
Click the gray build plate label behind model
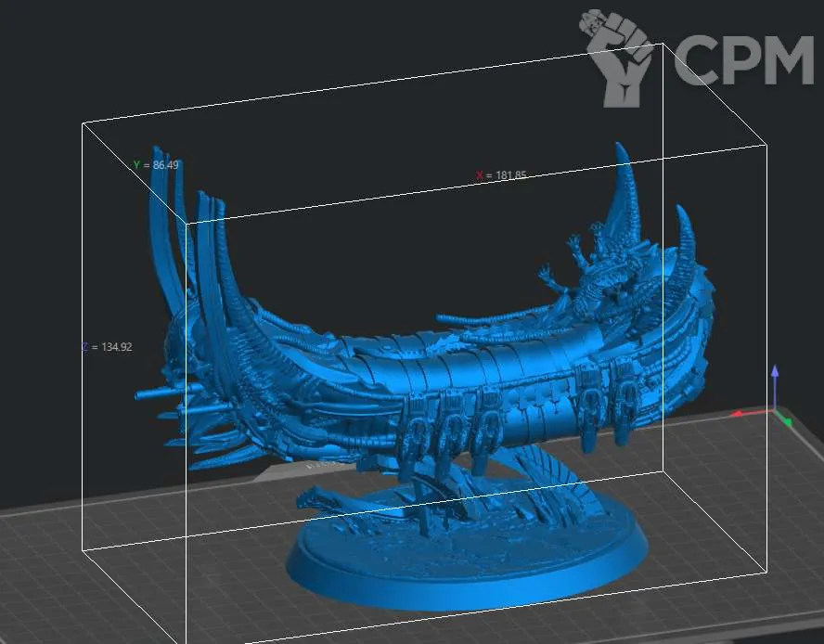pos(278,470)
